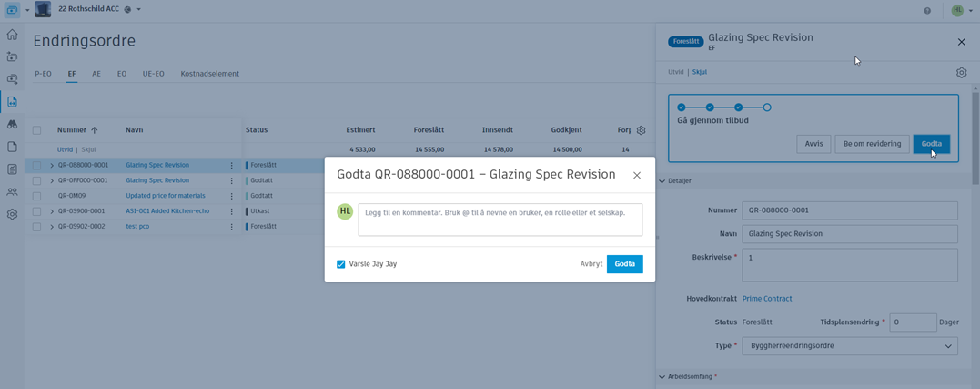Image resolution: width=980 pixels, height=389 pixels.
Task: Check the QR-0FF000-0001 row checkbox
Action: (37, 180)
